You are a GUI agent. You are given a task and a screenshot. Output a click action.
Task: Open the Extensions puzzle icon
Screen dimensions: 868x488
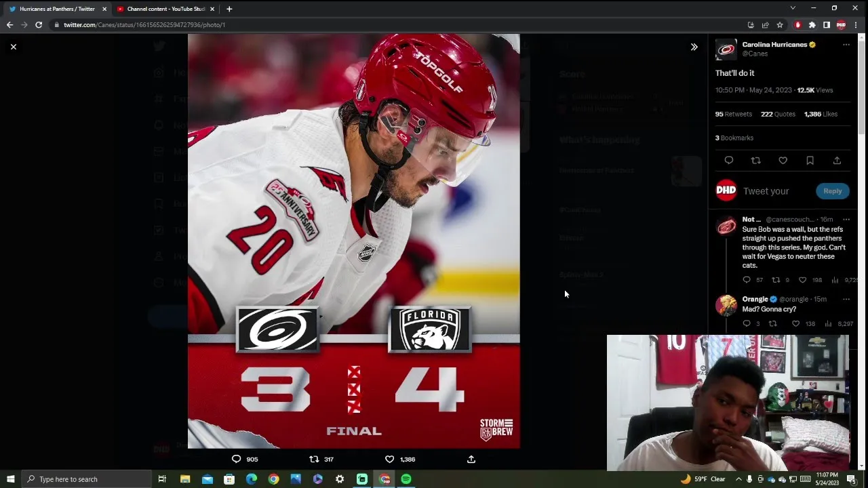[812, 24]
